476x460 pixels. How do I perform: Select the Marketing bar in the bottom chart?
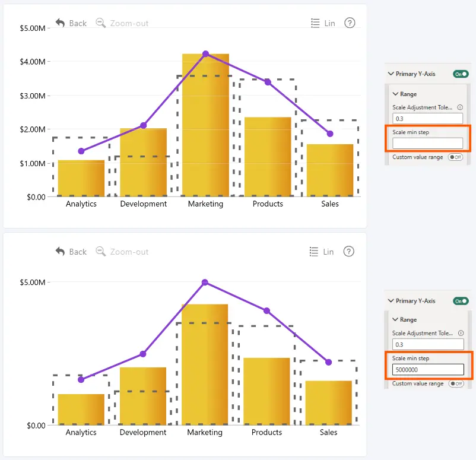[205, 364]
